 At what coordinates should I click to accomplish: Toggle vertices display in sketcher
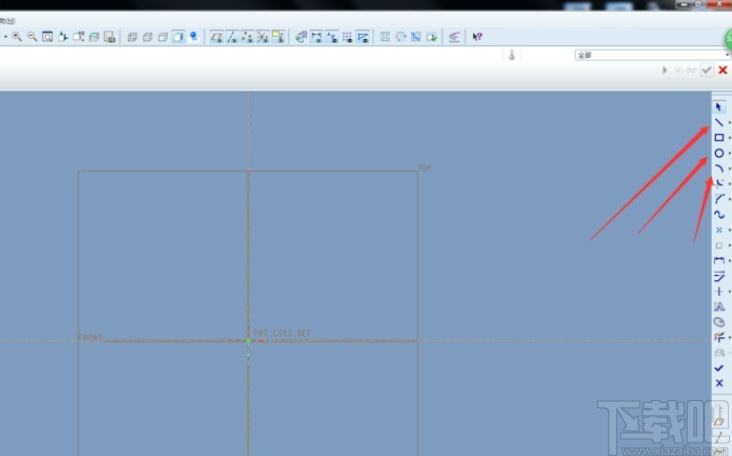[363, 36]
